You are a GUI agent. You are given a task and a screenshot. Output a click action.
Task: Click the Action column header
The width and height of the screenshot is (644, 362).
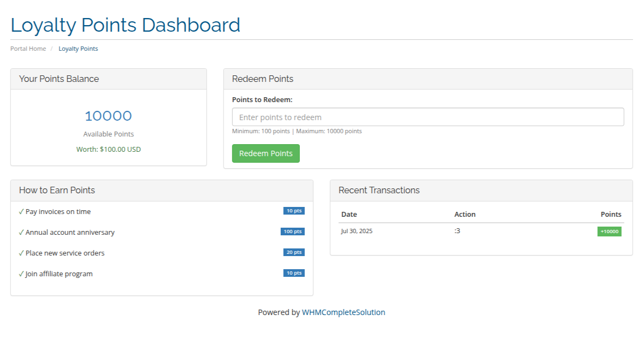(465, 214)
